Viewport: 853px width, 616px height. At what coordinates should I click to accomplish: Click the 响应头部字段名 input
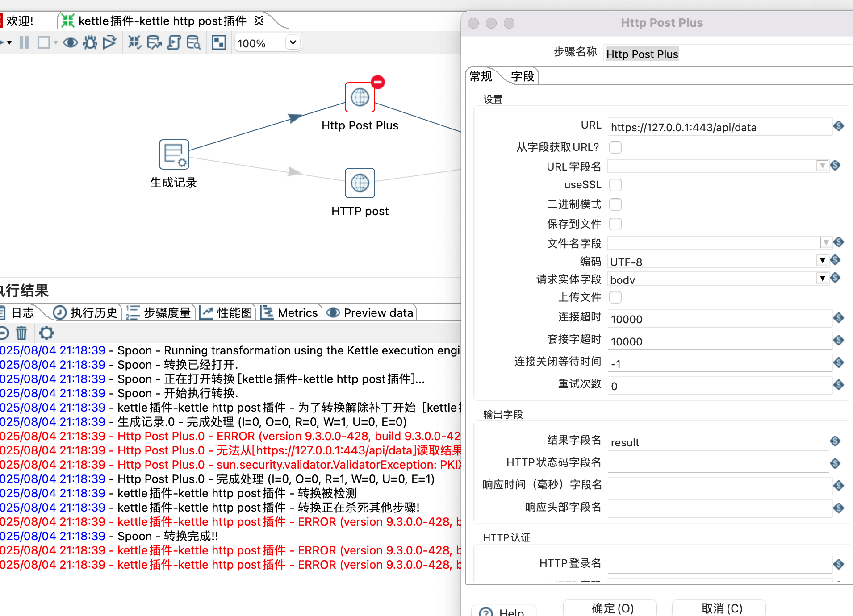click(719, 509)
